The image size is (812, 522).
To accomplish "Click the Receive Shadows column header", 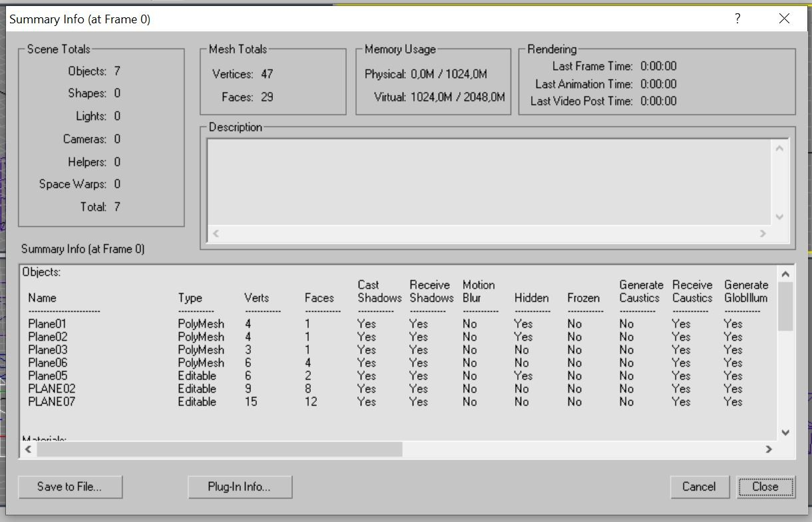I will pyautogui.click(x=431, y=292).
